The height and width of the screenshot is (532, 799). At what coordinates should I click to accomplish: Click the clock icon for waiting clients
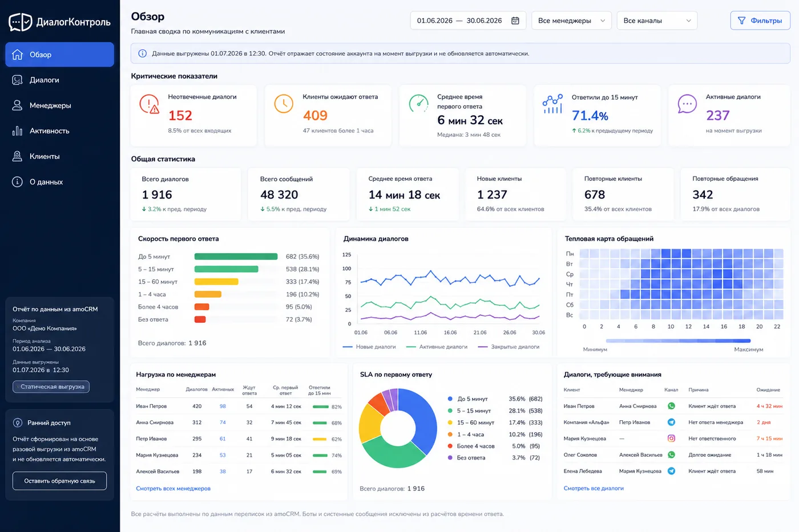pyautogui.click(x=284, y=103)
